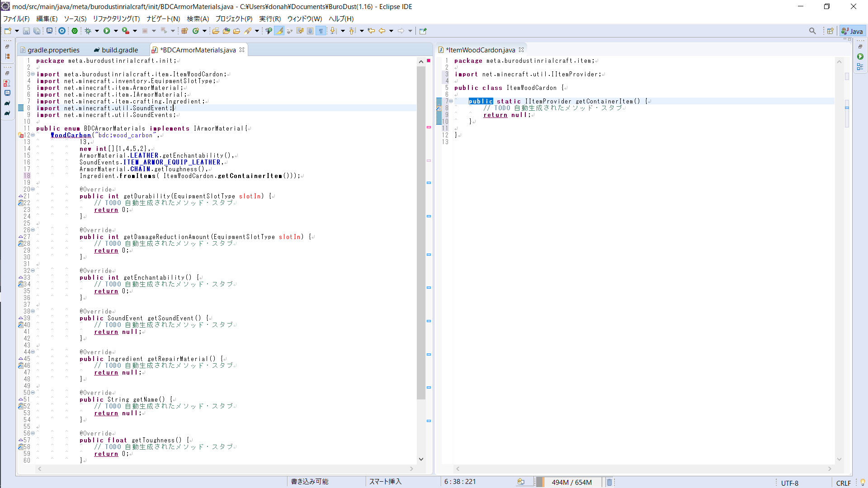Image resolution: width=868 pixels, height=488 pixels.
Task: Click the toolbar Search magnifier icon
Action: click(812, 31)
